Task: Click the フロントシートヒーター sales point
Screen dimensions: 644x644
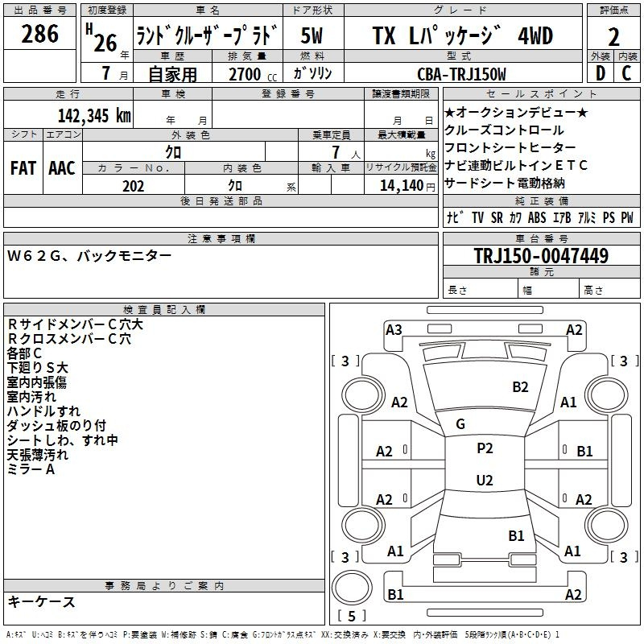Action: coord(510,147)
